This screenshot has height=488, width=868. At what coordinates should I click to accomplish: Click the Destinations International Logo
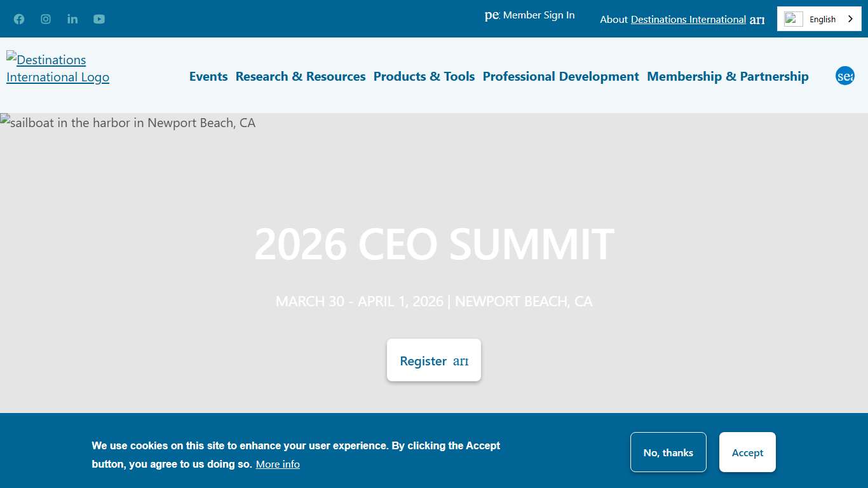58,68
